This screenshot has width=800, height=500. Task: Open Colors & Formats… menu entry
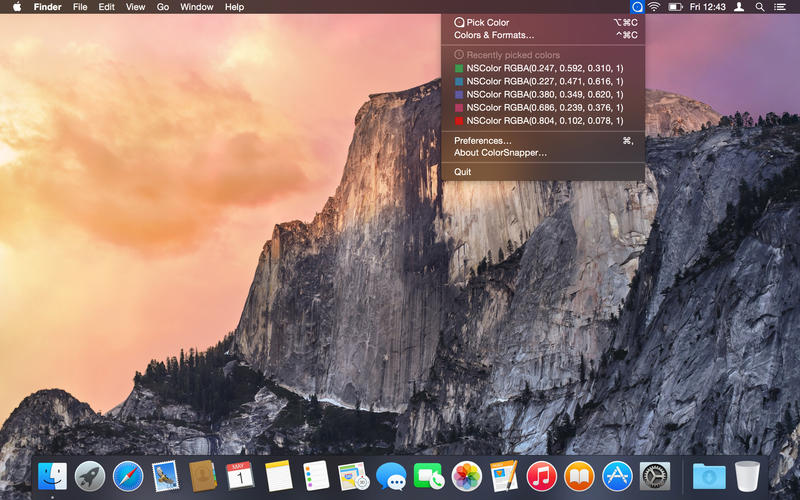(494, 35)
